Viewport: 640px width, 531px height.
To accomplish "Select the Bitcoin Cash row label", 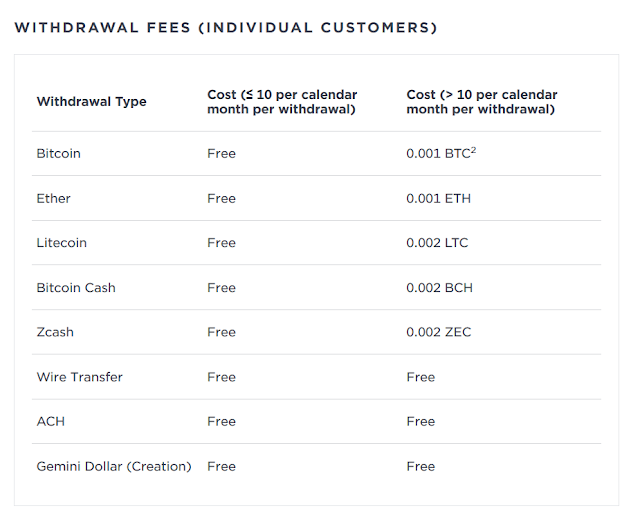I will 76,288.
